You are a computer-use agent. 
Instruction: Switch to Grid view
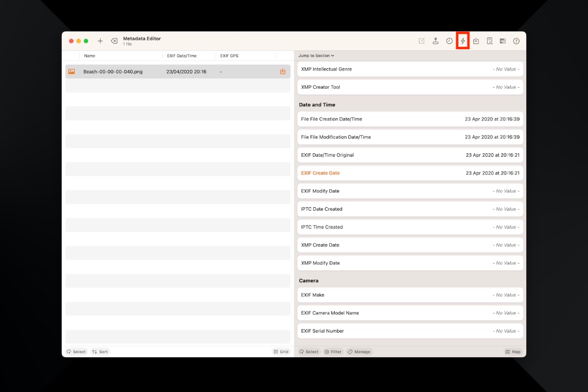(281, 352)
